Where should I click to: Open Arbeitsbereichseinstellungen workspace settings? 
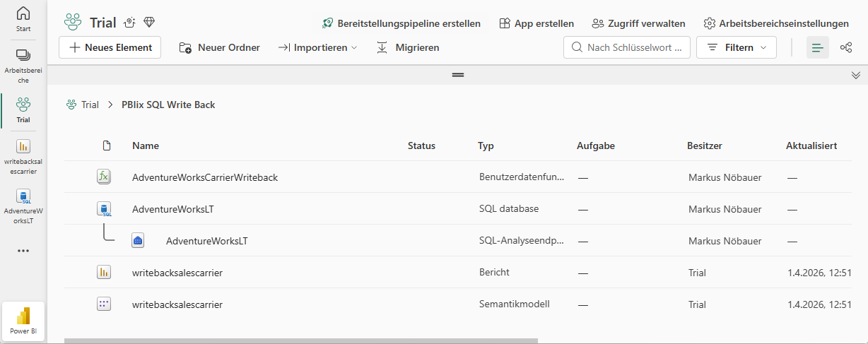pyautogui.click(x=776, y=23)
